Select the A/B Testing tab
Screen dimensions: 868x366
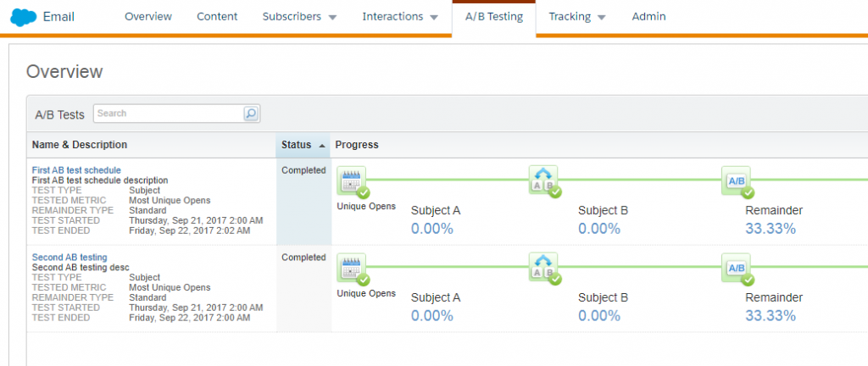coord(493,17)
